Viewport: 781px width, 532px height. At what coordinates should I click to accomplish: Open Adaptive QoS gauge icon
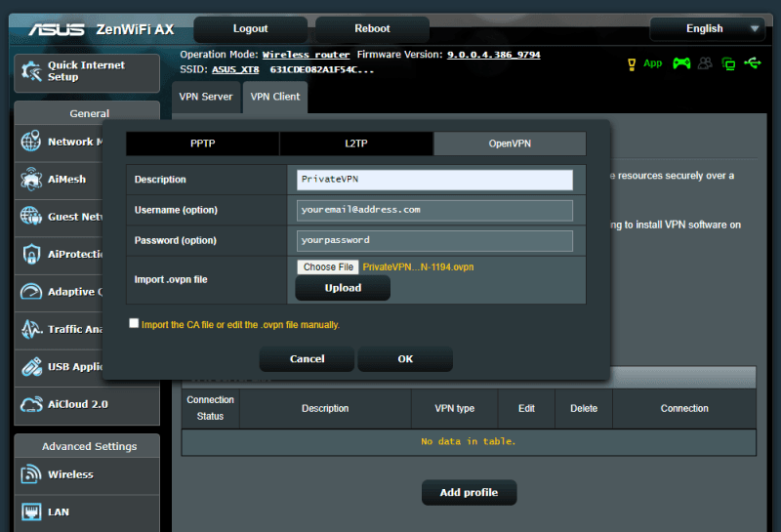31,292
